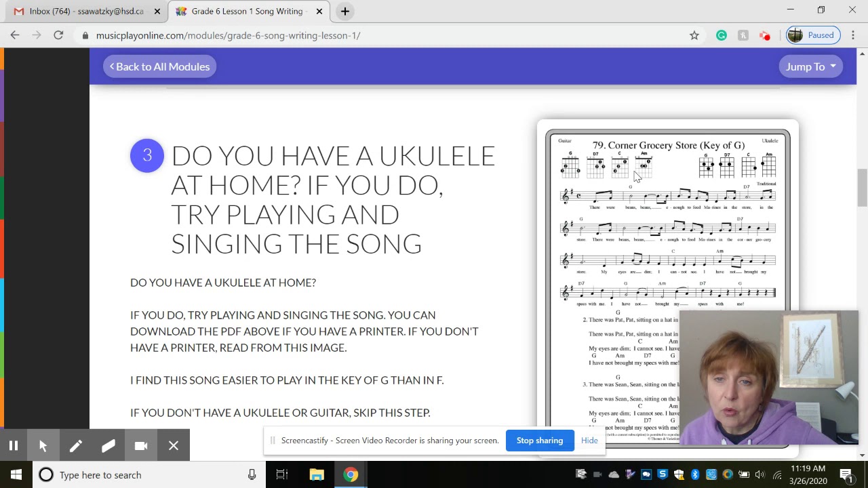Open Chrome three-dot menu
Screen dimensions: 868x488
pyautogui.click(x=853, y=35)
